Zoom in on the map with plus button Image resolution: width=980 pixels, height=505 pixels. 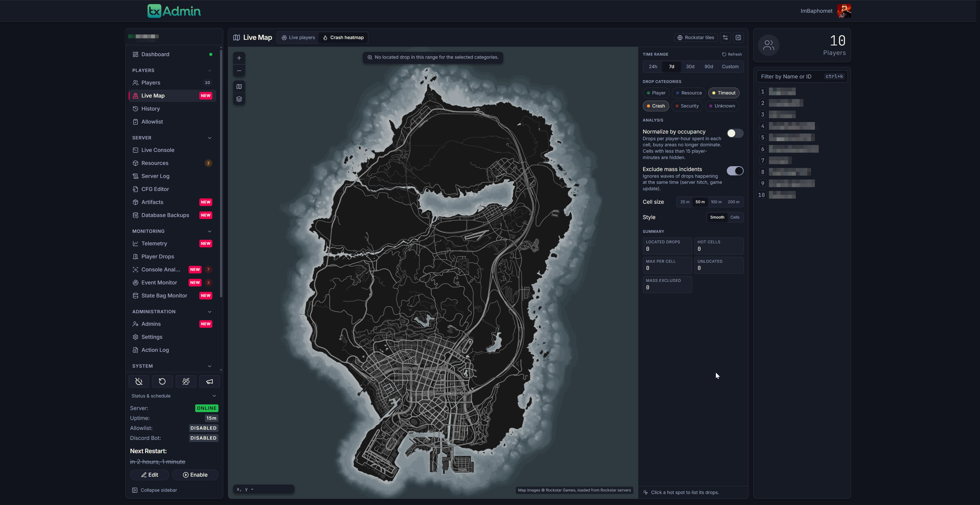pos(239,58)
